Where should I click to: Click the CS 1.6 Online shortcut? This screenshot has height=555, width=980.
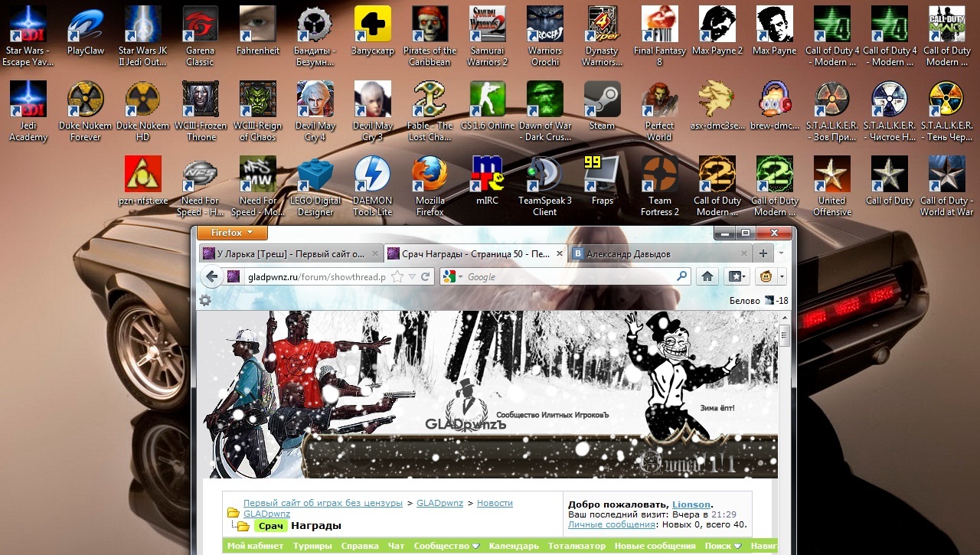click(x=488, y=106)
